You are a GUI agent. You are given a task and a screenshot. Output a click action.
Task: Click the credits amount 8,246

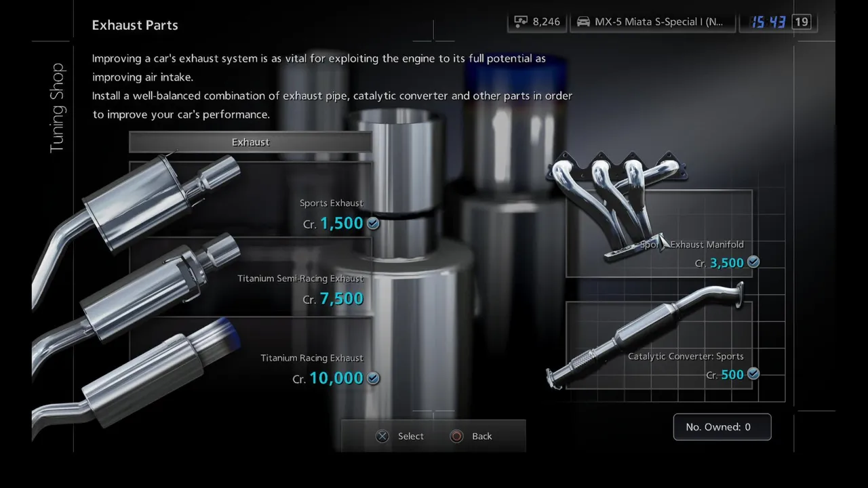(x=547, y=22)
